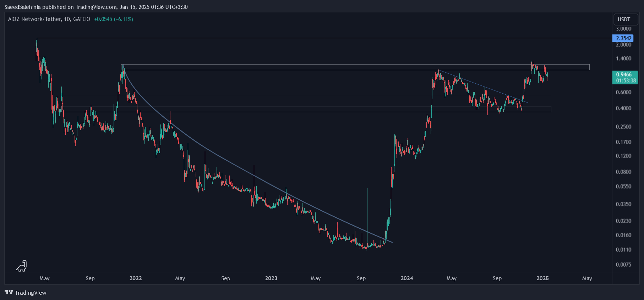Click the 1.4000 price axis label

[623, 59]
